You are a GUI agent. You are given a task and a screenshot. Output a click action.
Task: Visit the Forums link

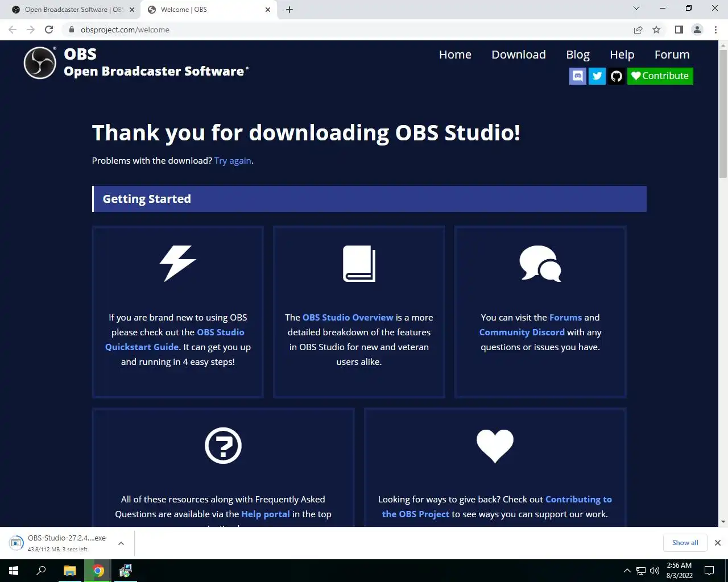566,317
